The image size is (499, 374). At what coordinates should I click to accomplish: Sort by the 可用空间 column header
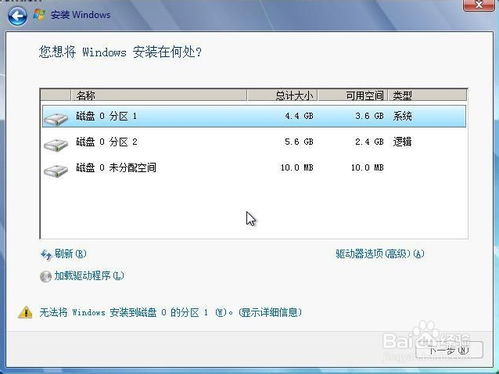[353, 95]
